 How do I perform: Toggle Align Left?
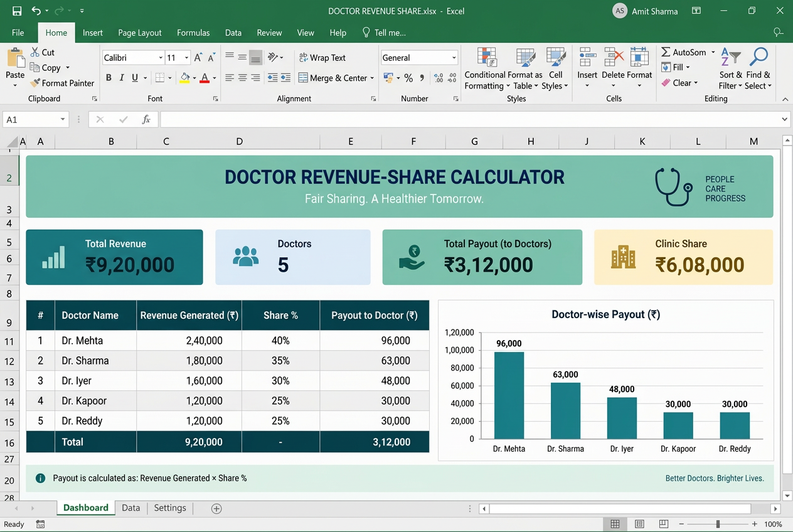pos(230,78)
